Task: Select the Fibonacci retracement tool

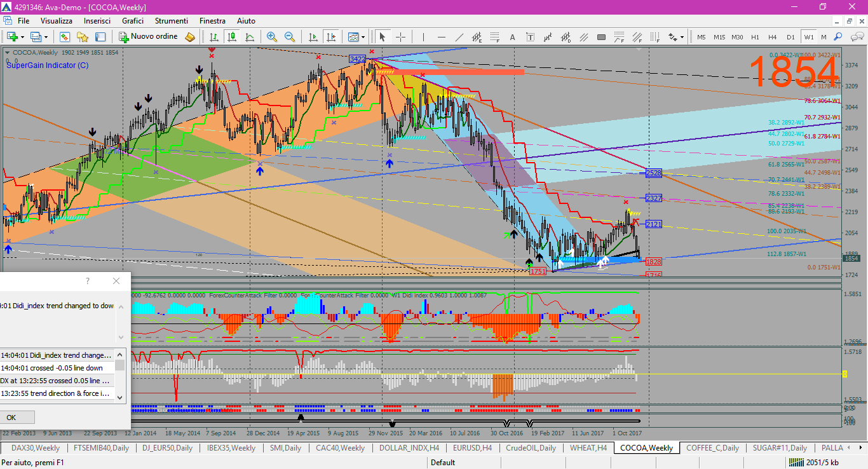Action: pos(494,37)
